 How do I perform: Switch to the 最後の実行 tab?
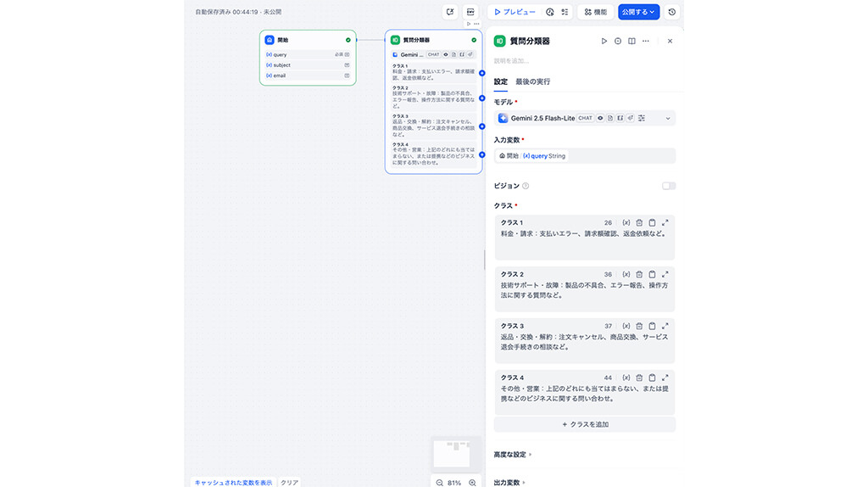tap(532, 81)
